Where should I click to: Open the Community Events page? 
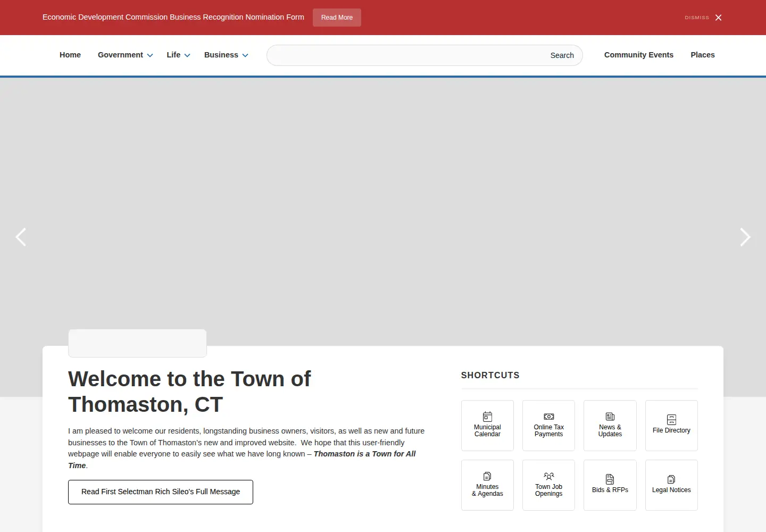coord(639,55)
